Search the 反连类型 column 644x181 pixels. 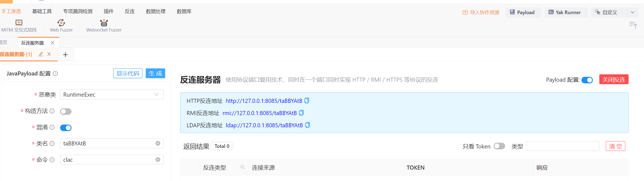(243, 167)
